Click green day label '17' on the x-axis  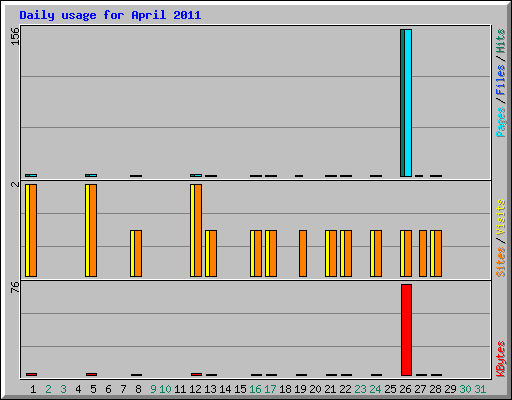270,389
